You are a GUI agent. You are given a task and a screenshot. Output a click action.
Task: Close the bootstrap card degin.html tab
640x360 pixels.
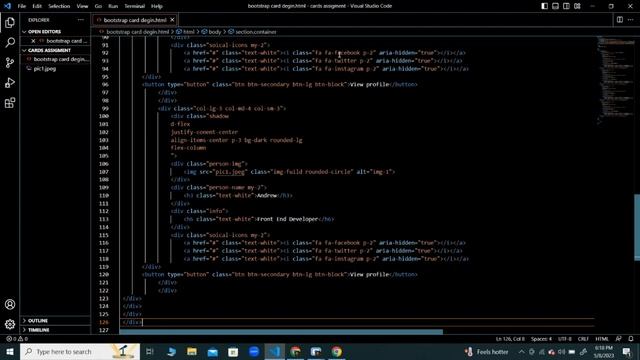(x=172, y=20)
